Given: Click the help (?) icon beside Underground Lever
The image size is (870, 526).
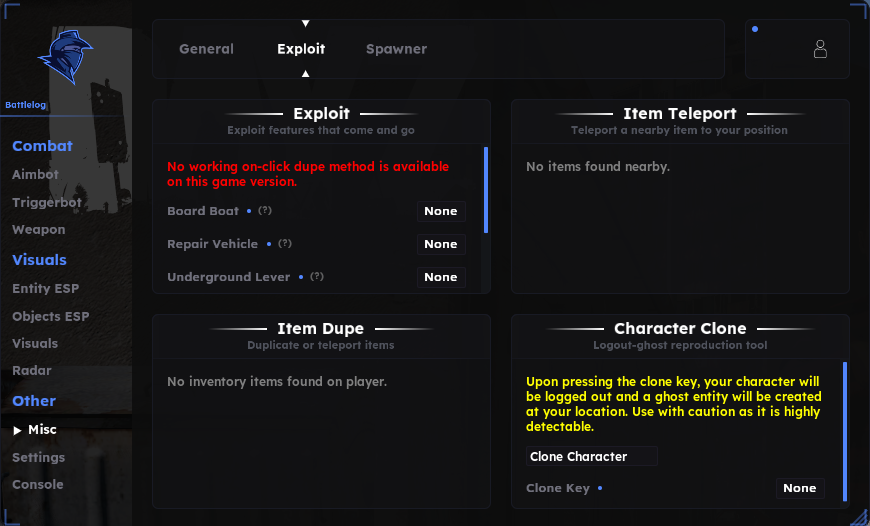Looking at the screenshot, I should click(x=317, y=276).
